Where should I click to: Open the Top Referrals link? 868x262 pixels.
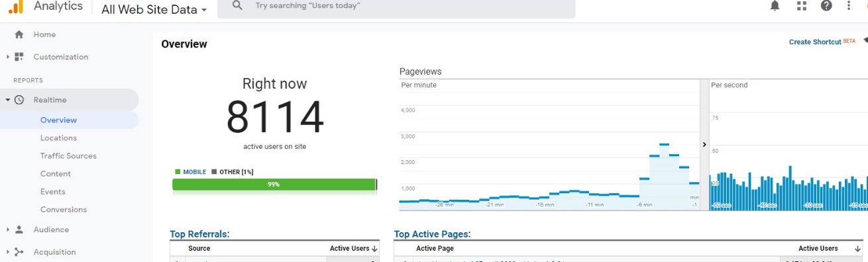(199, 234)
